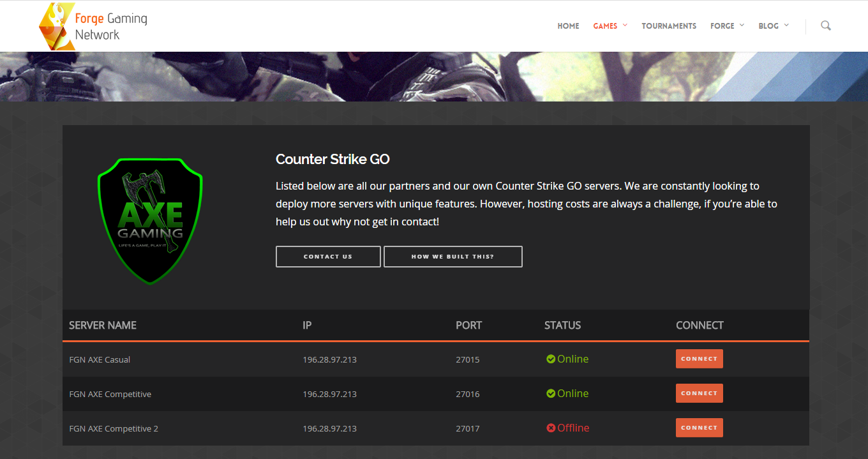Click port value 27017
The image size is (868, 459).
[x=468, y=429]
